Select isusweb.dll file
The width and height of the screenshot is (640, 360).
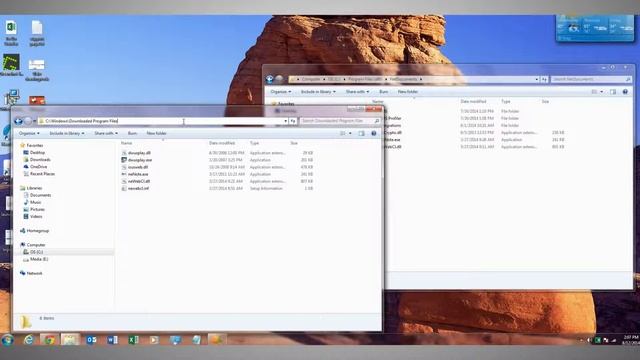click(138, 167)
